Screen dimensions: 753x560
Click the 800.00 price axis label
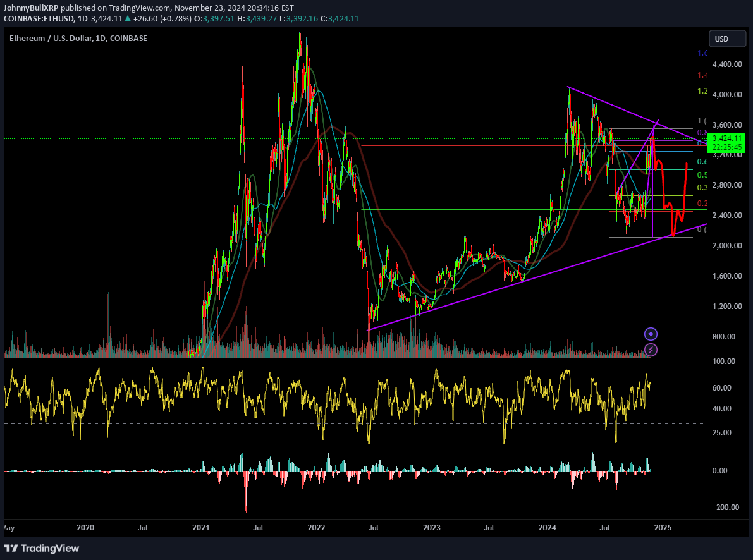(x=724, y=337)
